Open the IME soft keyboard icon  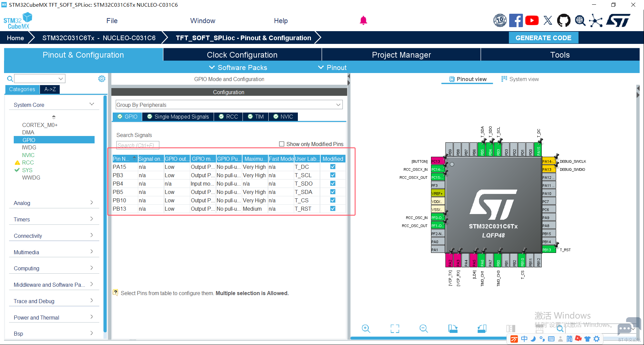tap(551, 339)
